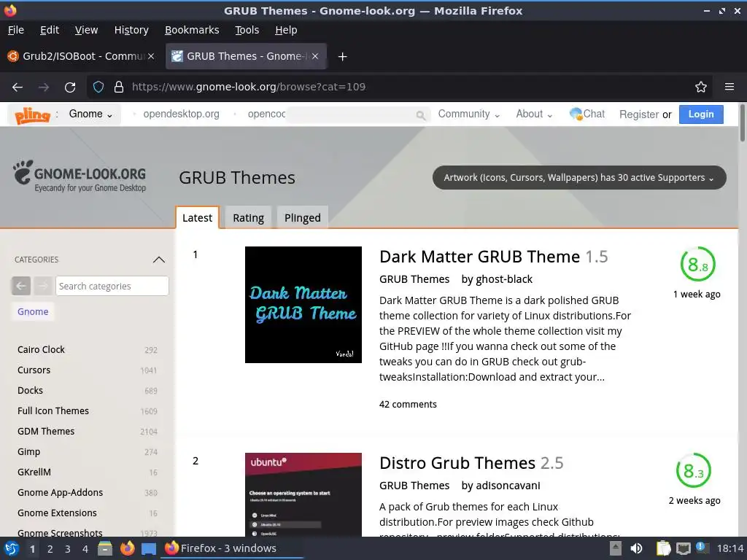
Task: Open a new browser tab
Action: tap(342, 57)
